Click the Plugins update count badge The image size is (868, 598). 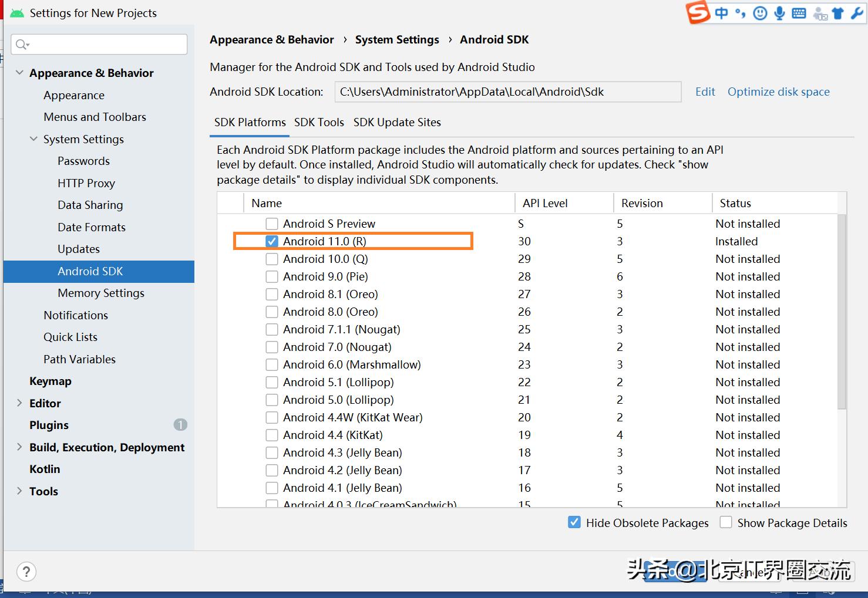tap(180, 424)
